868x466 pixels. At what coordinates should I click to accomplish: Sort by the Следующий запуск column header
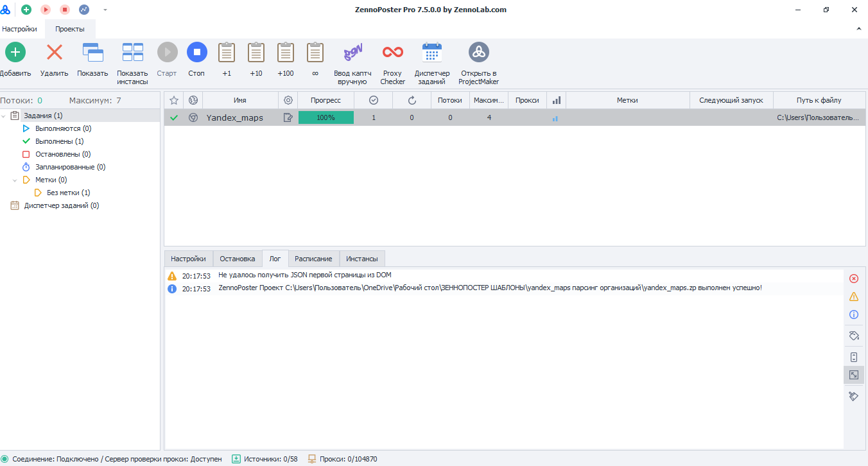pos(731,100)
